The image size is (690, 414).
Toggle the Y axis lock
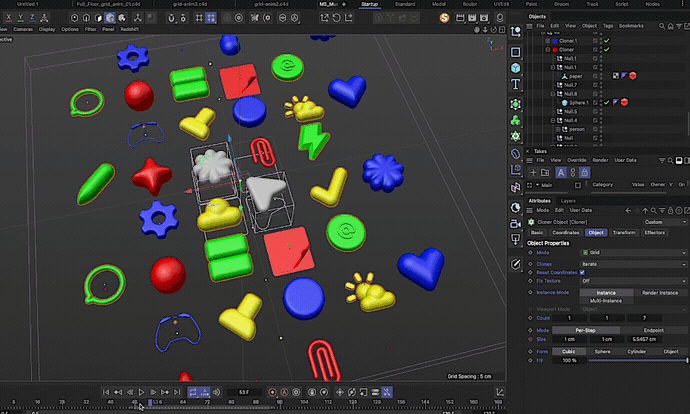[20, 18]
